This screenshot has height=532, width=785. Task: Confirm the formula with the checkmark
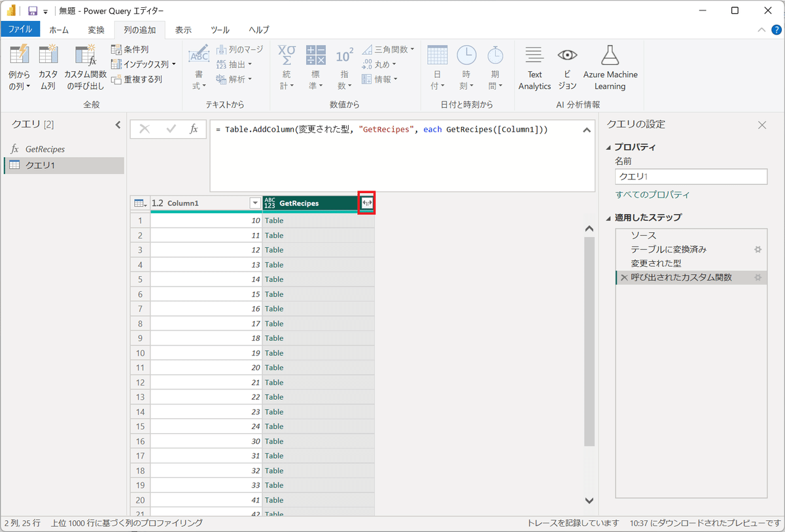171,129
